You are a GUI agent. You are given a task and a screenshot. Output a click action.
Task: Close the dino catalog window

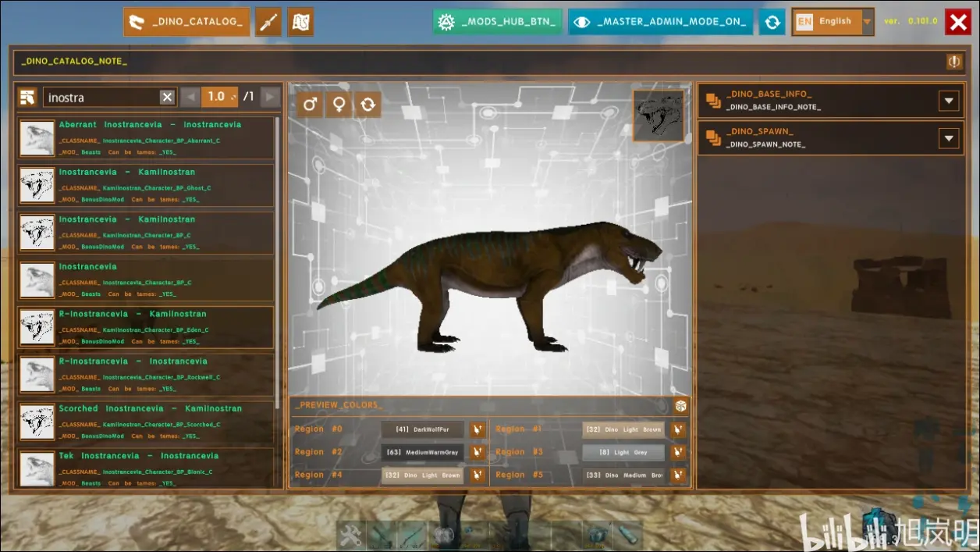(957, 22)
